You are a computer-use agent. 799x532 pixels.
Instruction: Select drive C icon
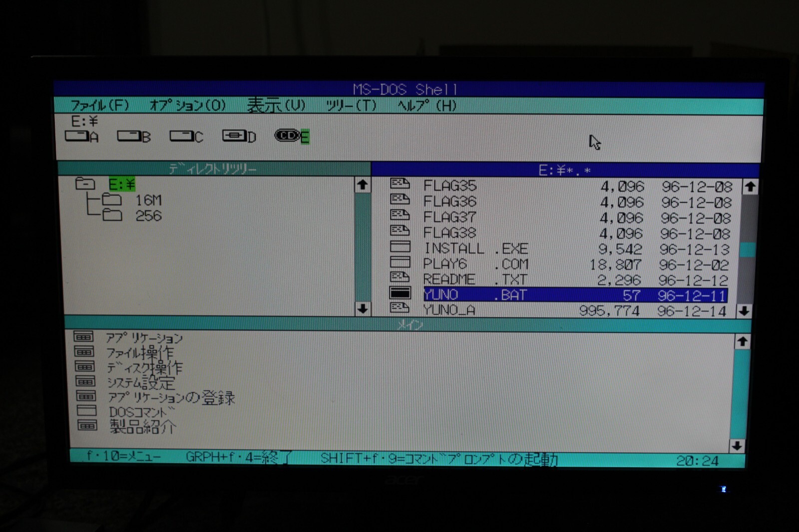point(186,136)
